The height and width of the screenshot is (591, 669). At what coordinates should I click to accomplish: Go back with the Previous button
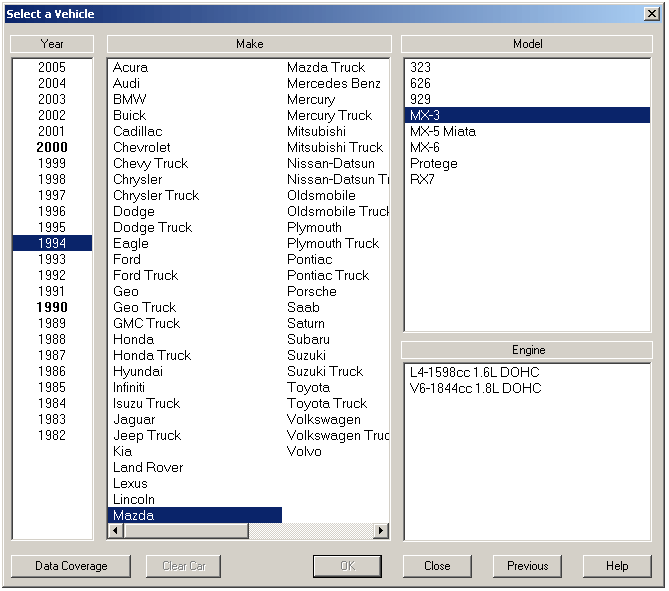pos(527,566)
